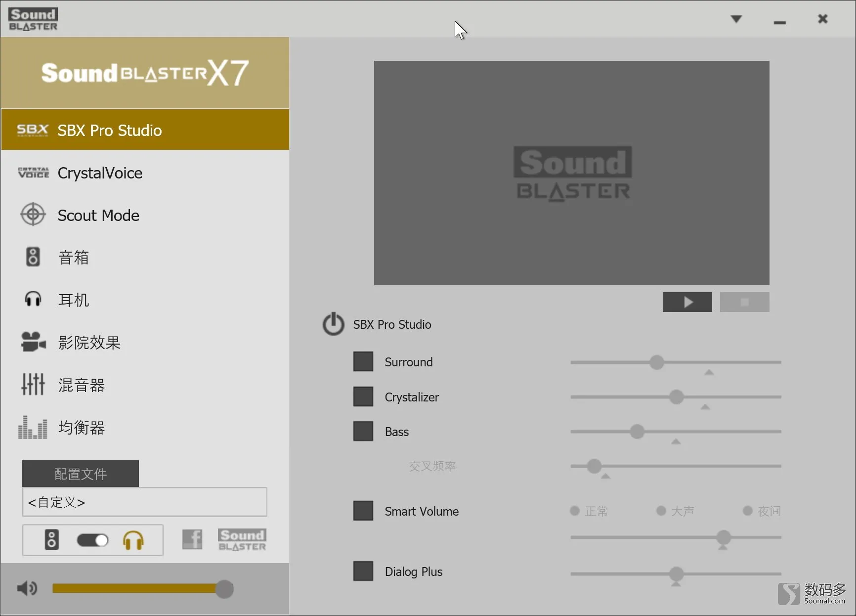Click the Sound Blaster X7 banner logo

145,74
